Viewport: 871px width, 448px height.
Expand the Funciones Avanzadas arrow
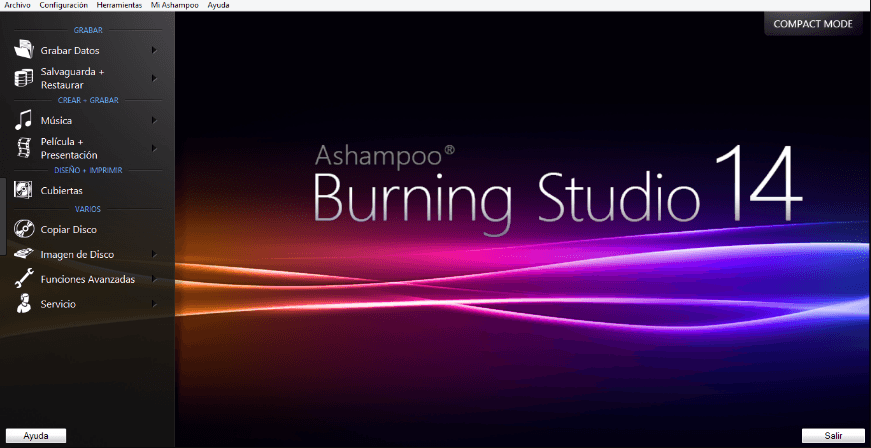[x=154, y=279]
